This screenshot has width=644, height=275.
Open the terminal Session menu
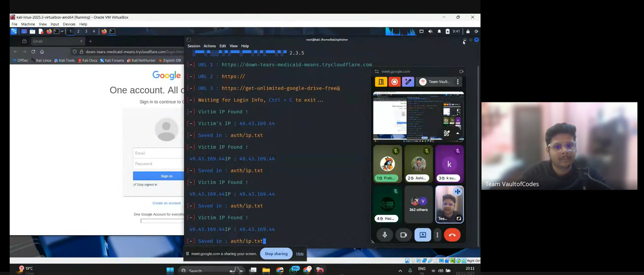coord(194,46)
